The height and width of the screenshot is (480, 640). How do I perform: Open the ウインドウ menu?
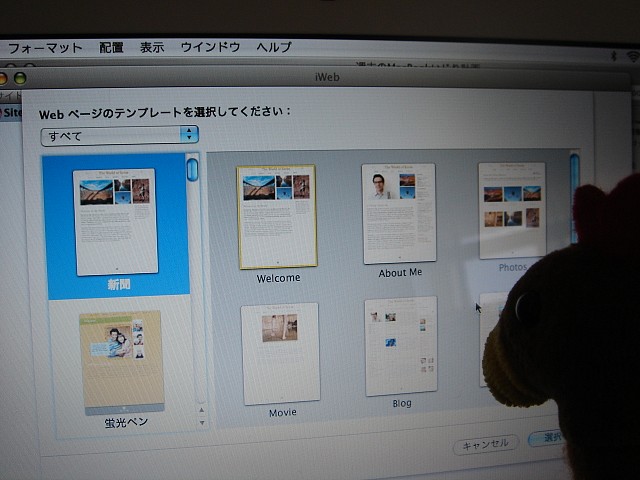coord(210,47)
